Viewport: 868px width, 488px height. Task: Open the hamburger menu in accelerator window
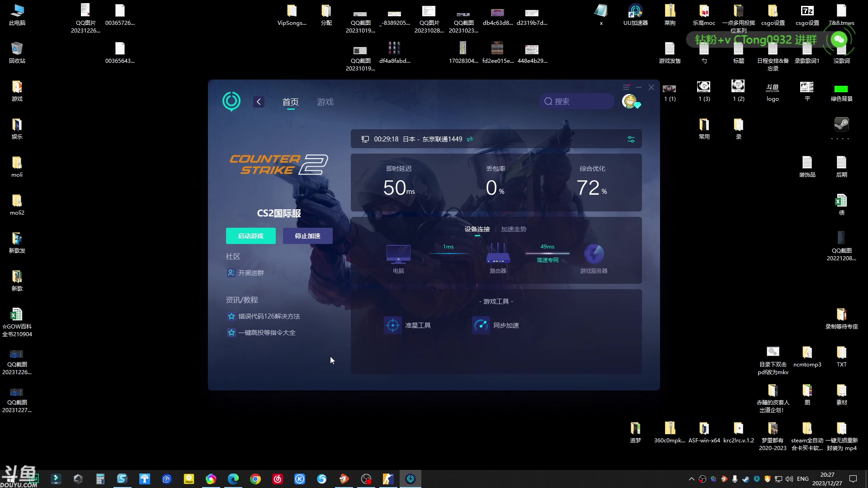[x=626, y=87]
